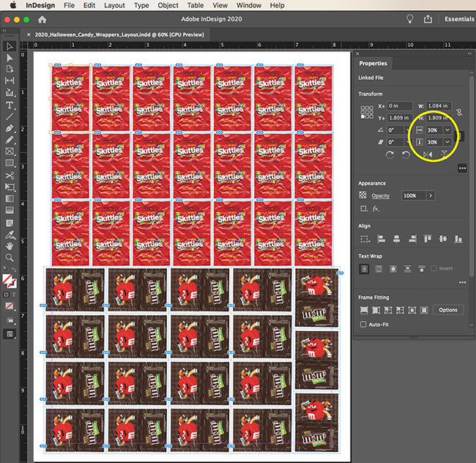The width and height of the screenshot is (476, 463).
Task: Click the Home screen icon
Action: [x=42, y=20]
